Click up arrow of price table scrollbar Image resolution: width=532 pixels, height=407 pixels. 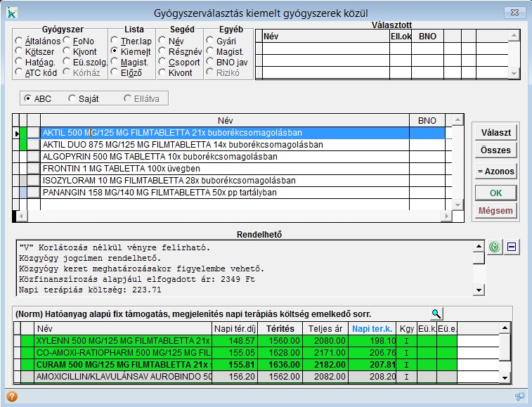pyautogui.click(x=505, y=328)
